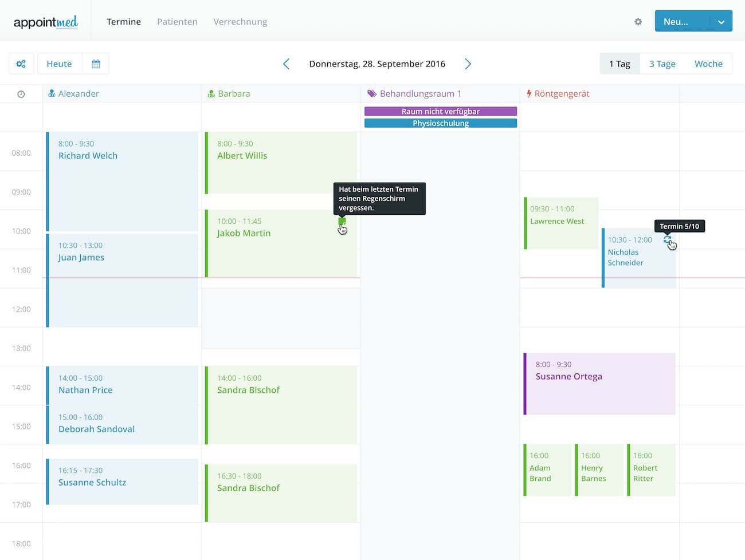The height and width of the screenshot is (560, 745).
Task: Click the recurring icon on Nicholas Schneider appointment
Action: pos(667,240)
